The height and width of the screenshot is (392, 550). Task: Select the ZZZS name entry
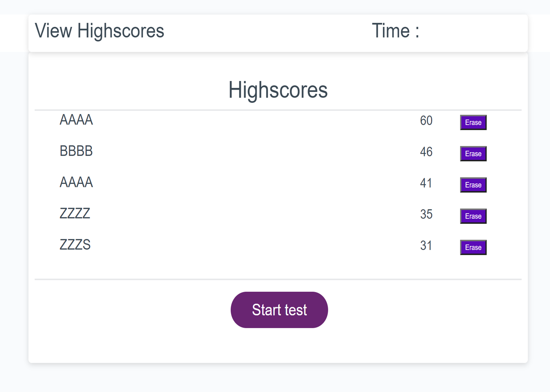[x=75, y=245]
